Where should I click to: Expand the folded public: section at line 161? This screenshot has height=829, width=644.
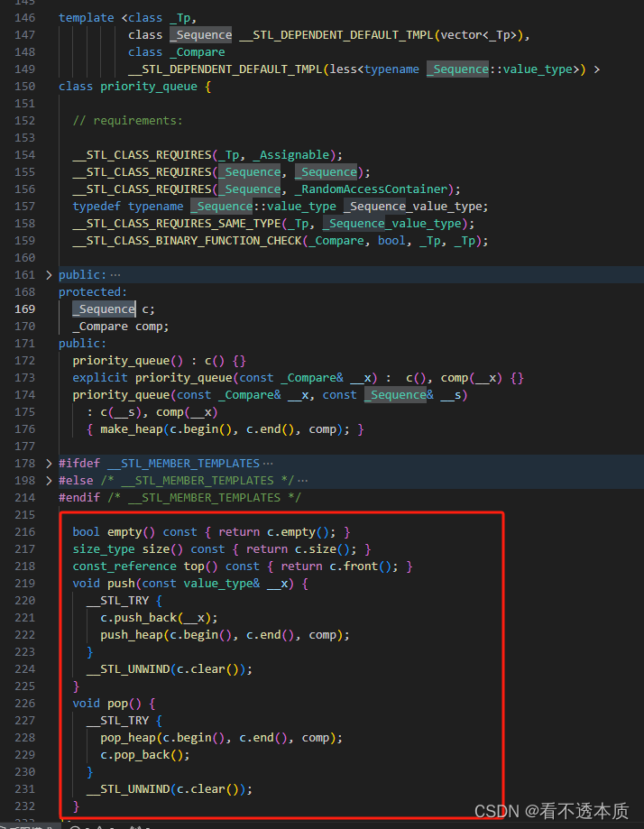point(49,275)
